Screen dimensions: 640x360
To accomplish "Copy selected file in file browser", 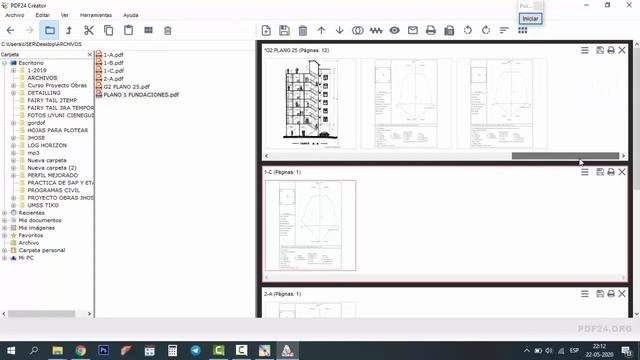I will [x=108, y=30].
